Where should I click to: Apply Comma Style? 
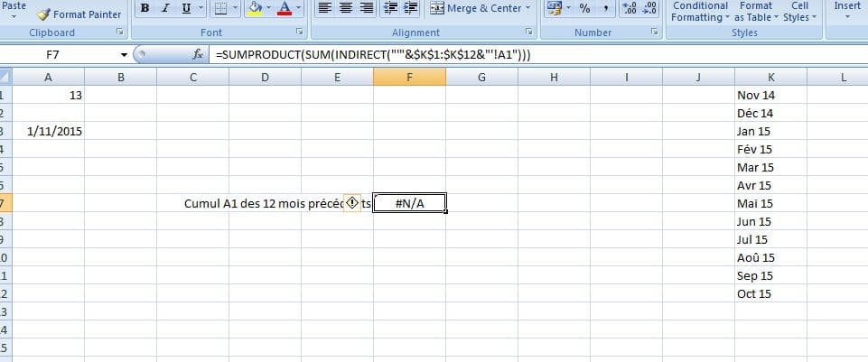(x=605, y=8)
